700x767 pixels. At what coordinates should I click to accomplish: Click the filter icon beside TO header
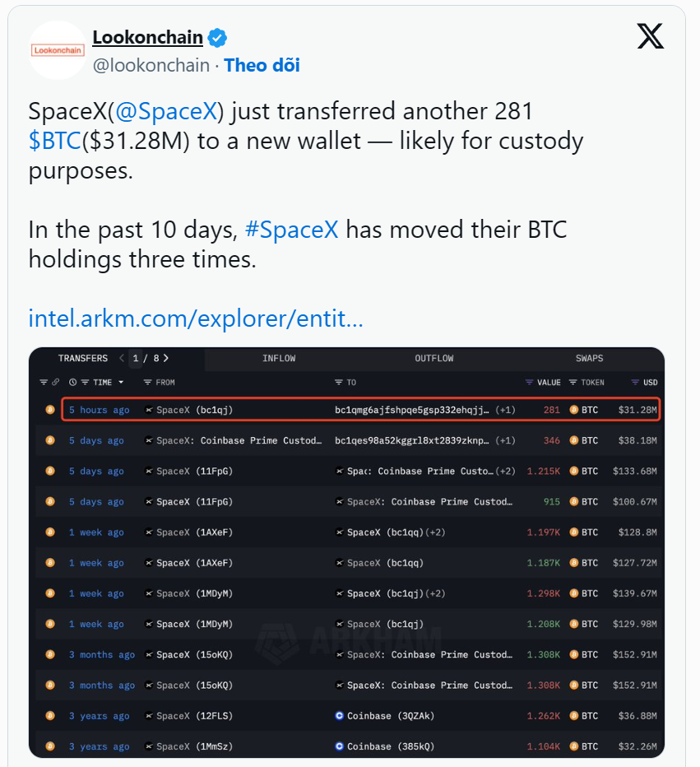click(339, 383)
